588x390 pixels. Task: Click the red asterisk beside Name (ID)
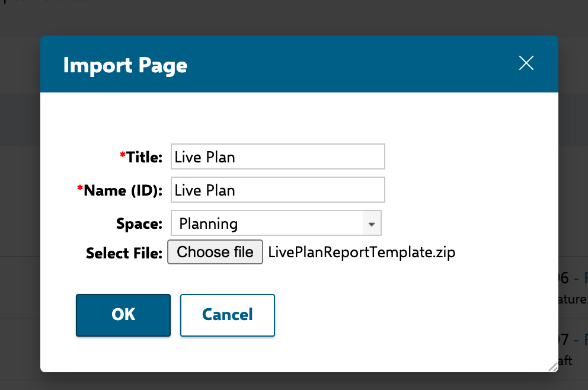coord(80,187)
